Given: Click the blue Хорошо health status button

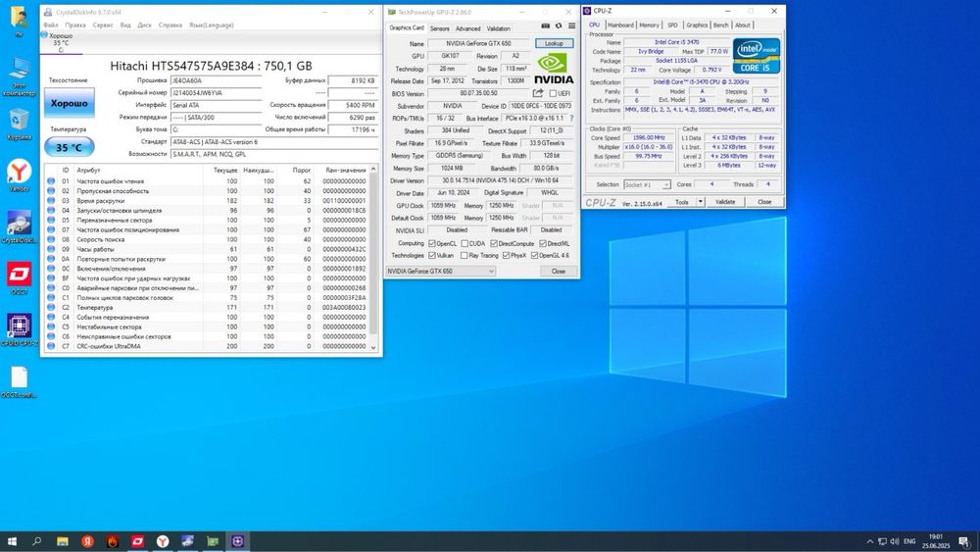Looking at the screenshot, I should [x=70, y=103].
